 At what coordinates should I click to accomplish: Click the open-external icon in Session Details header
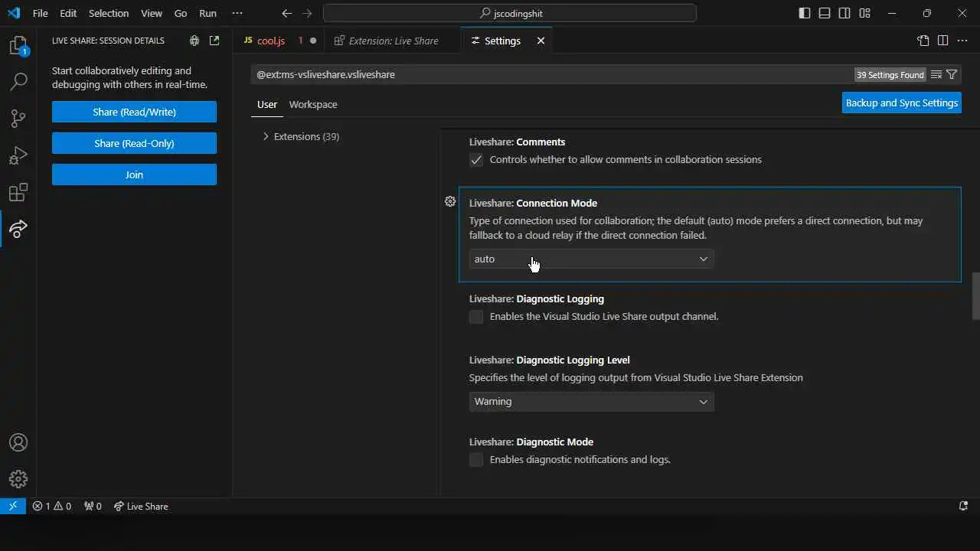tap(214, 41)
